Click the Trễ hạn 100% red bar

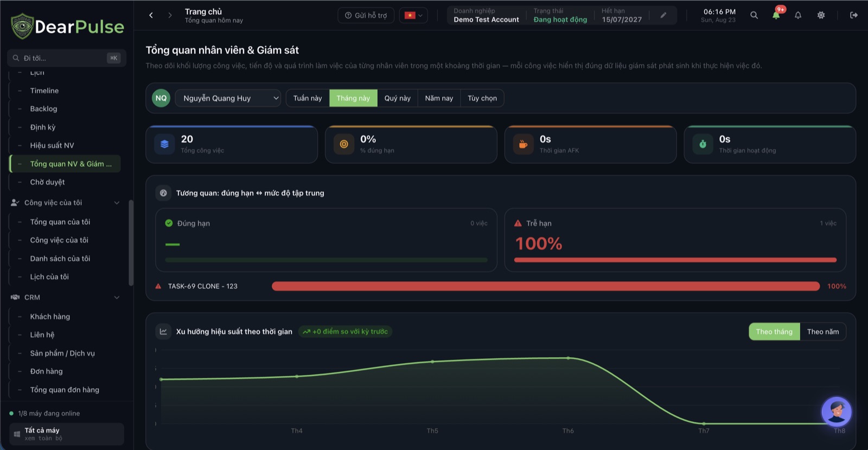point(675,260)
